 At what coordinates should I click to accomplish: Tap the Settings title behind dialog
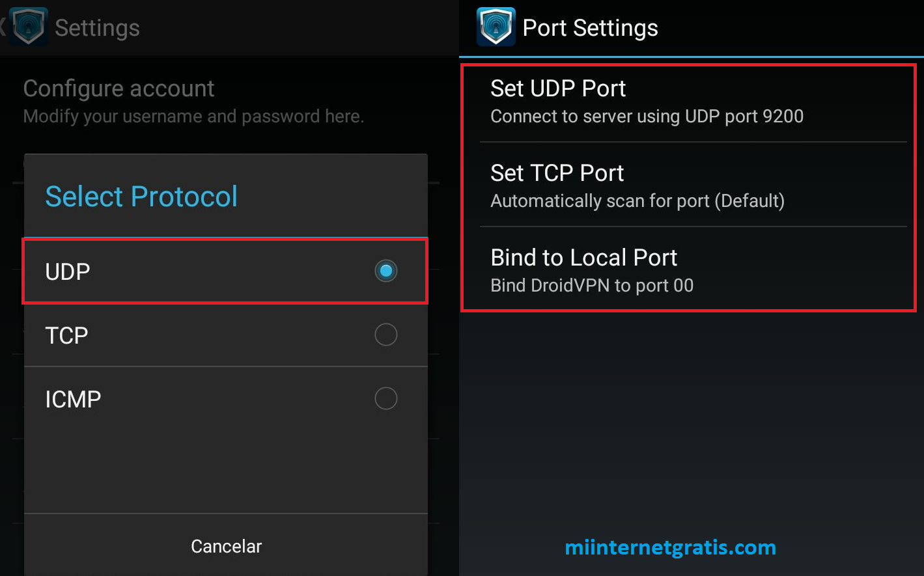pyautogui.click(x=97, y=28)
